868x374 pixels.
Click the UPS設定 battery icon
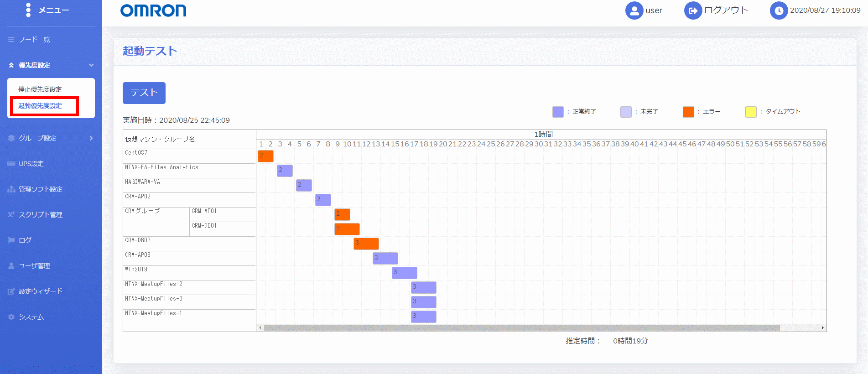(x=11, y=164)
